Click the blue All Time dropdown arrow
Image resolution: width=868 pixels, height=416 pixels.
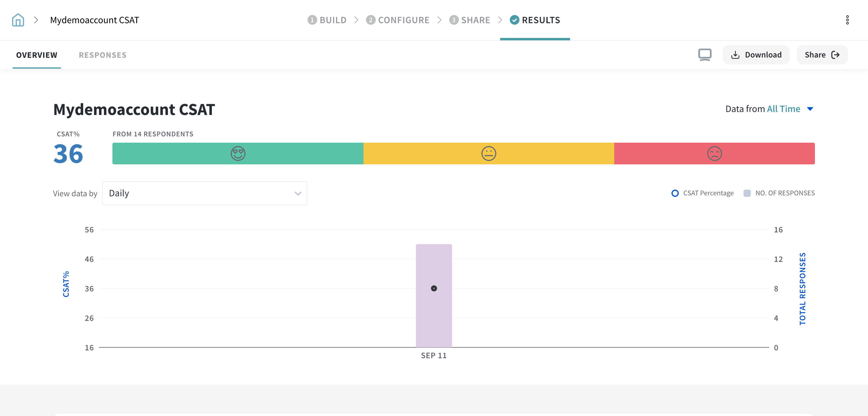[x=810, y=109]
